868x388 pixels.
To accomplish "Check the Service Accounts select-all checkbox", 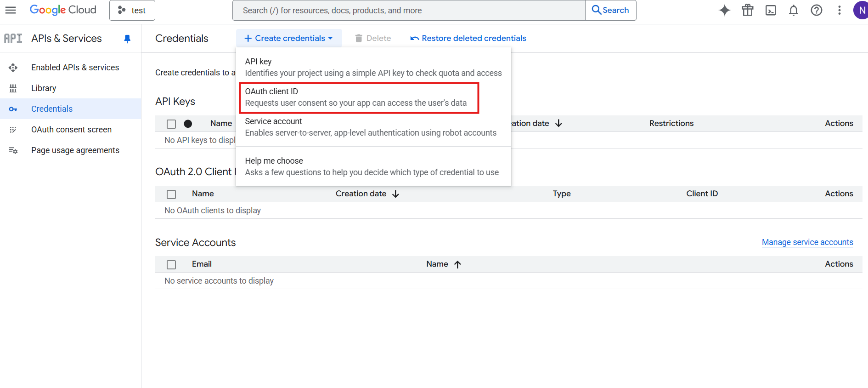I will 171,264.
